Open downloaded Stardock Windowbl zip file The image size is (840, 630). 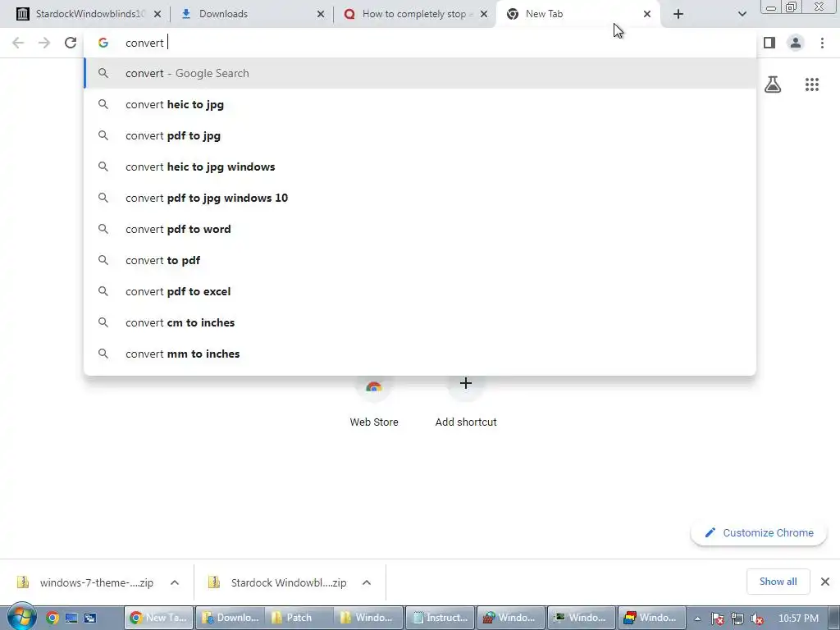(279, 582)
